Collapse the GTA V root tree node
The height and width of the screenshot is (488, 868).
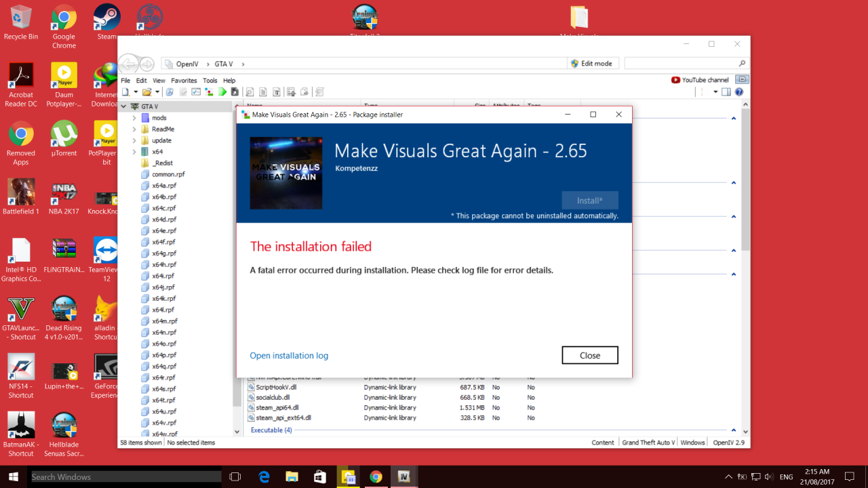click(x=124, y=106)
